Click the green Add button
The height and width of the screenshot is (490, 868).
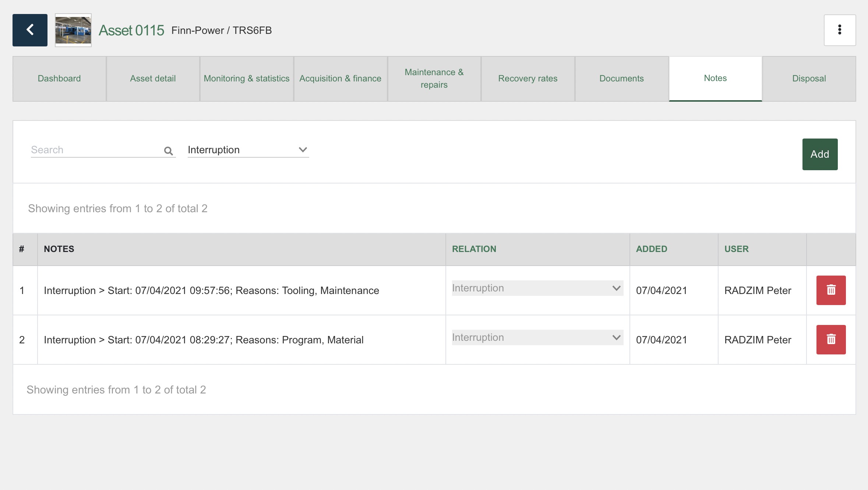tap(819, 154)
